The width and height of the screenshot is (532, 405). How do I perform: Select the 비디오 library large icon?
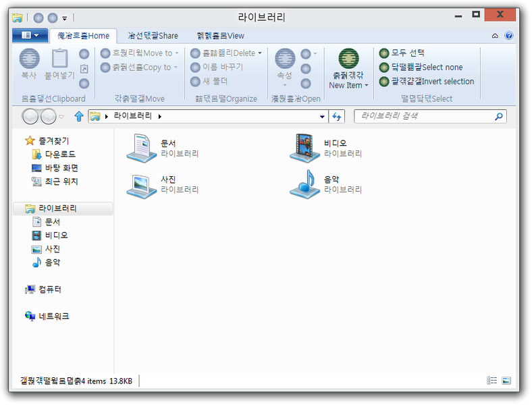tap(304, 148)
